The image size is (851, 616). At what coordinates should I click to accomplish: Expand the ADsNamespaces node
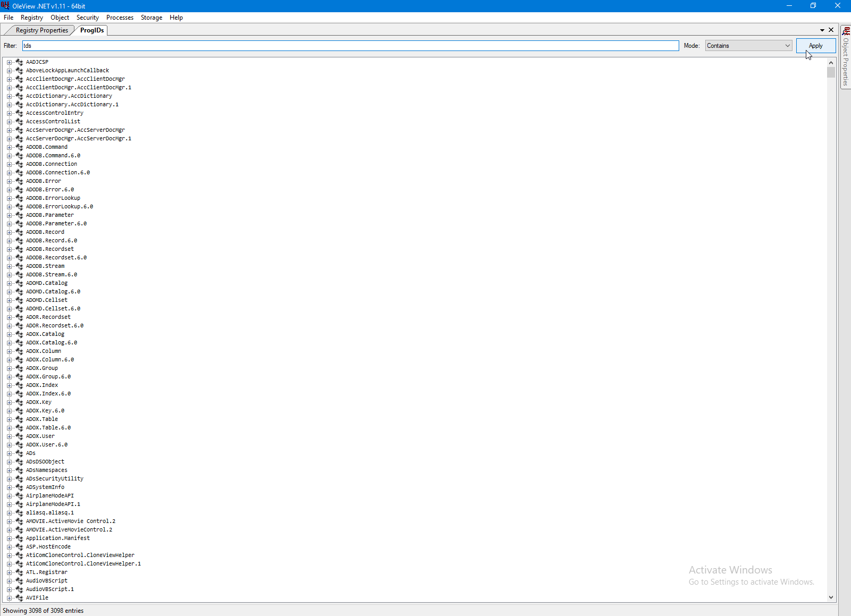click(x=9, y=470)
